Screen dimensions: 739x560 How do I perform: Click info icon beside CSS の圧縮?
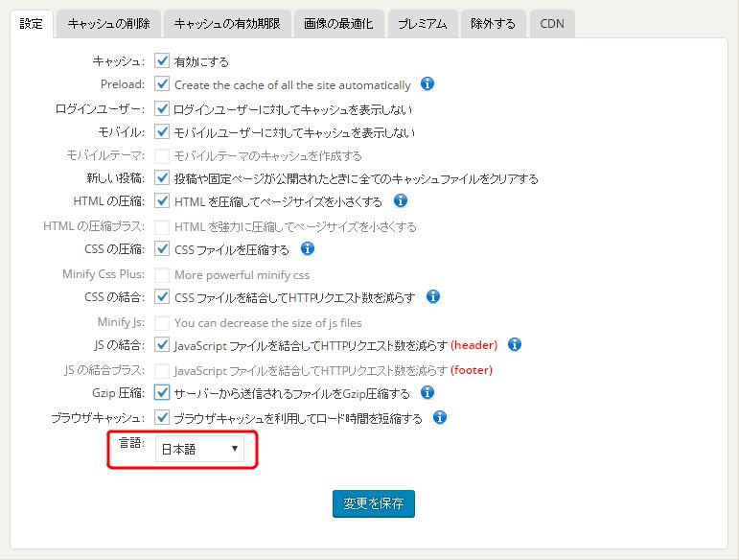click(x=308, y=249)
